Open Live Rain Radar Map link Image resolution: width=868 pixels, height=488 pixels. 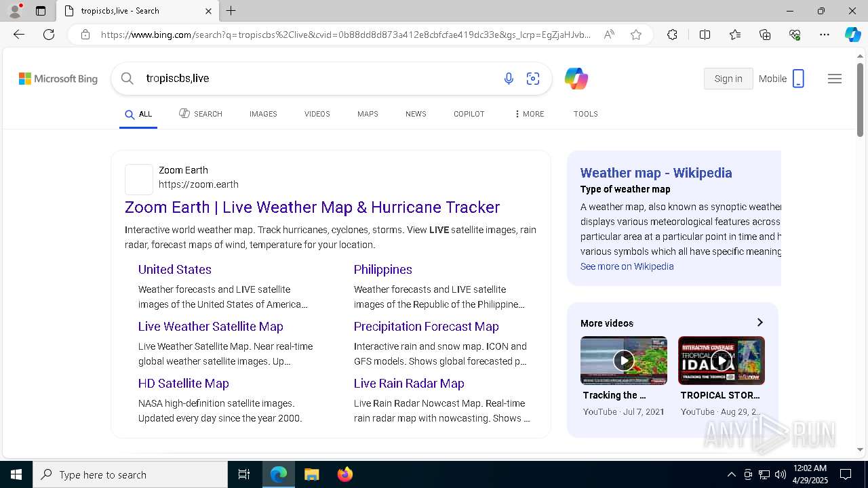point(409,384)
